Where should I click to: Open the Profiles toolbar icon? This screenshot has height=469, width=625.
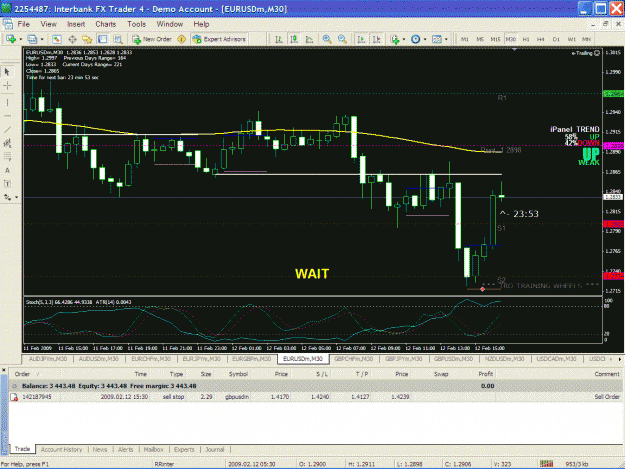click(32, 39)
